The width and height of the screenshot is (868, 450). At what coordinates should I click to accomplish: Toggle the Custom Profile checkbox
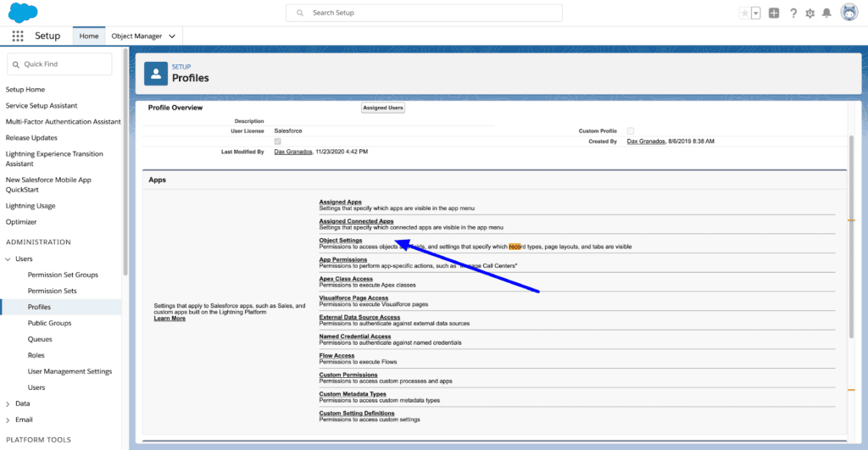click(x=631, y=131)
